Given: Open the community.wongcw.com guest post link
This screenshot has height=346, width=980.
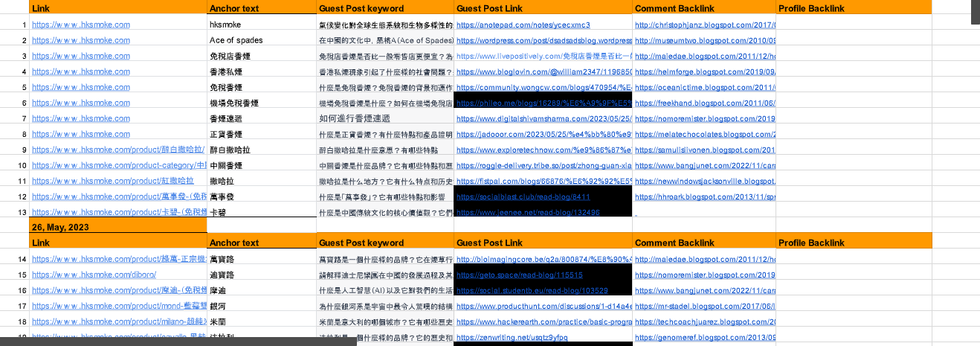Looking at the screenshot, I should click(544, 87).
